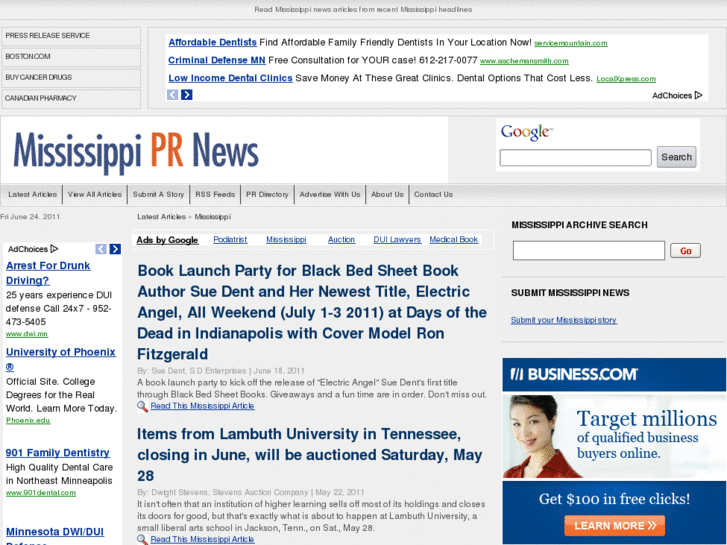Click Google Search button
Screen dimensions: 727x545
click(676, 157)
